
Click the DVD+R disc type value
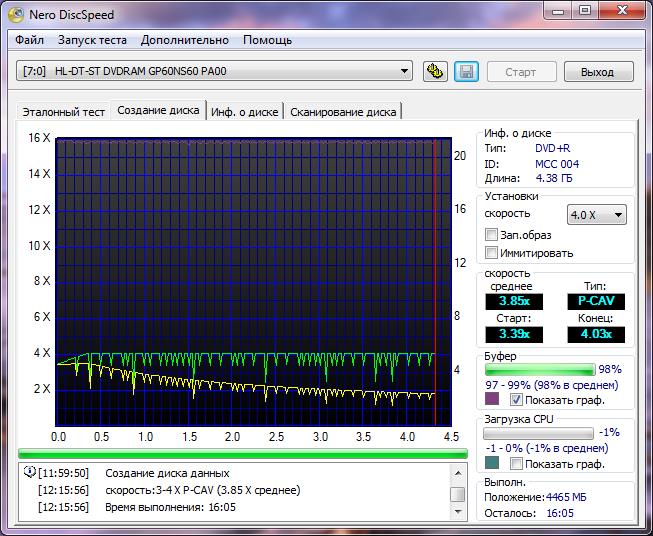pos(552,148)
